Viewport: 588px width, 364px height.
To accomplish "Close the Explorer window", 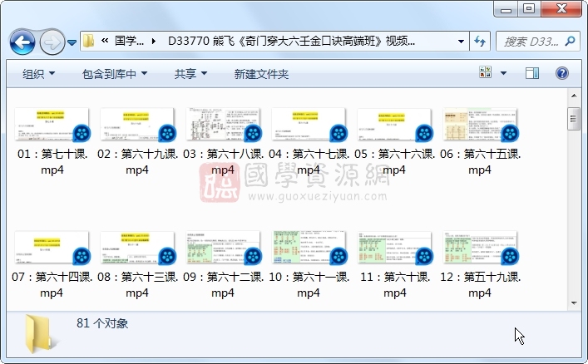I will click(561, 9).
